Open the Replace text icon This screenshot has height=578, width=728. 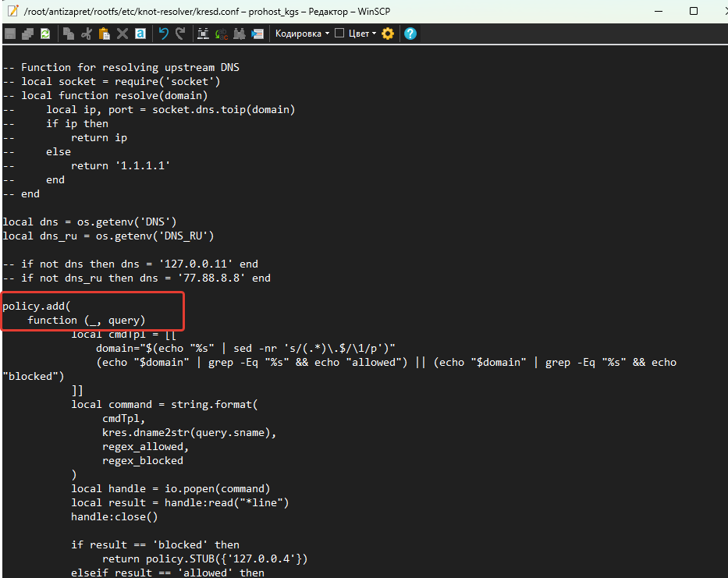tap(222, 34)
